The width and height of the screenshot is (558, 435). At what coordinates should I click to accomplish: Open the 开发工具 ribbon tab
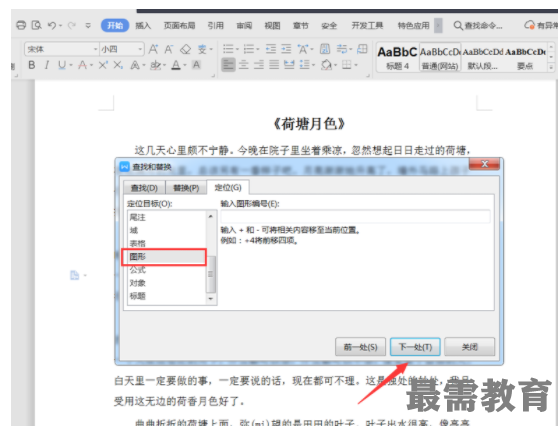pos(367,26)
